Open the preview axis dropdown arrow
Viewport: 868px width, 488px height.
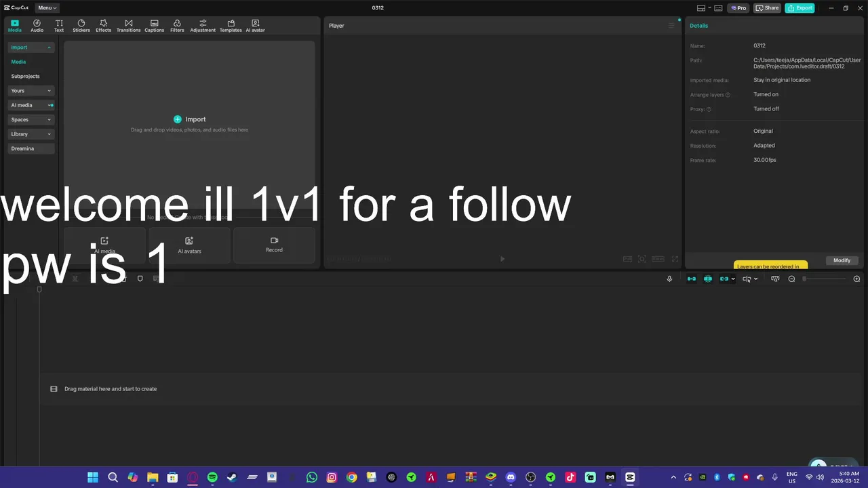[x=756, y=279]
